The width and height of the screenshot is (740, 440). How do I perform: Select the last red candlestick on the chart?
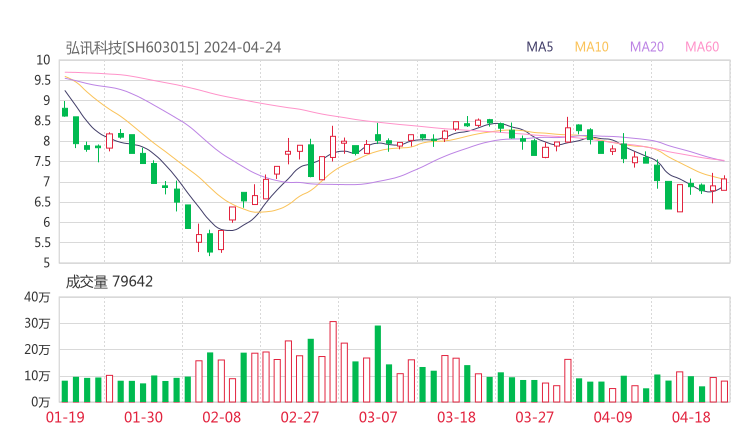click(x=724, y=184)
